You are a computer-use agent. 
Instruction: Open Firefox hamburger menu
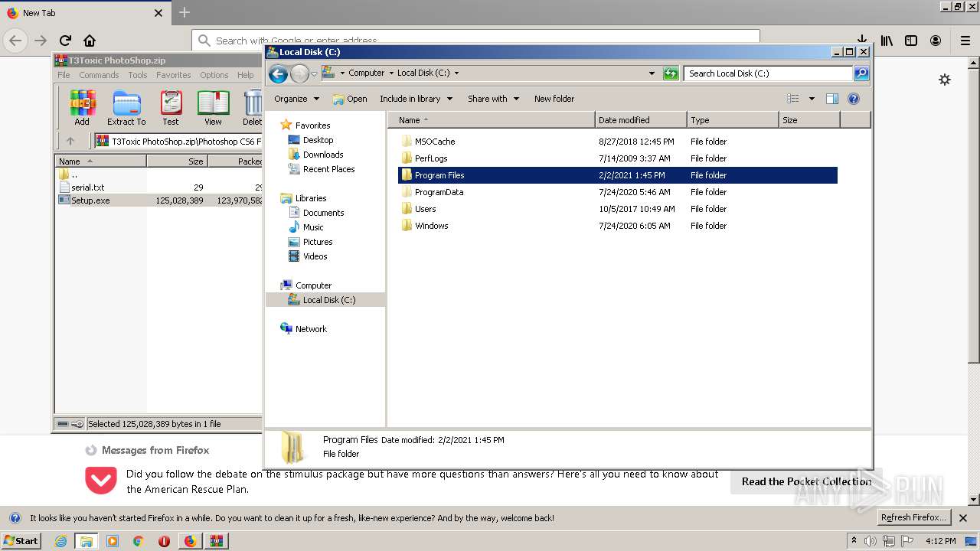click(965, 41)
